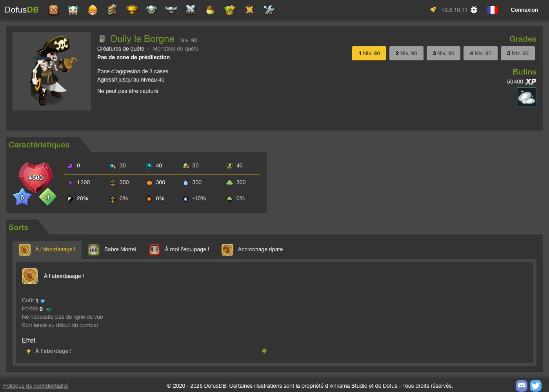Click the horned animal skull nav icon
The width and height of the screenshot is (549, 392).
point(73,10)
